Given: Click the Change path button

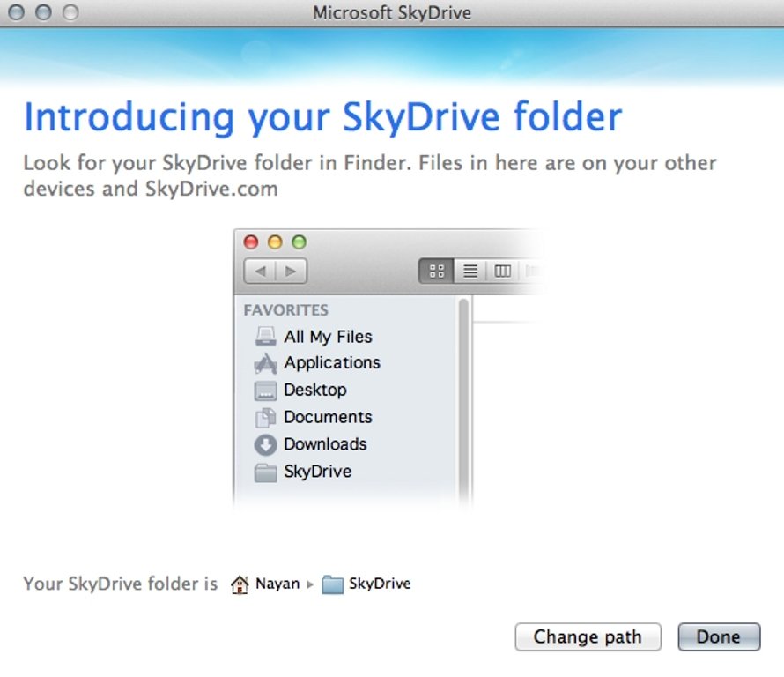Looking at the screenshot, I should click(588, 636).
